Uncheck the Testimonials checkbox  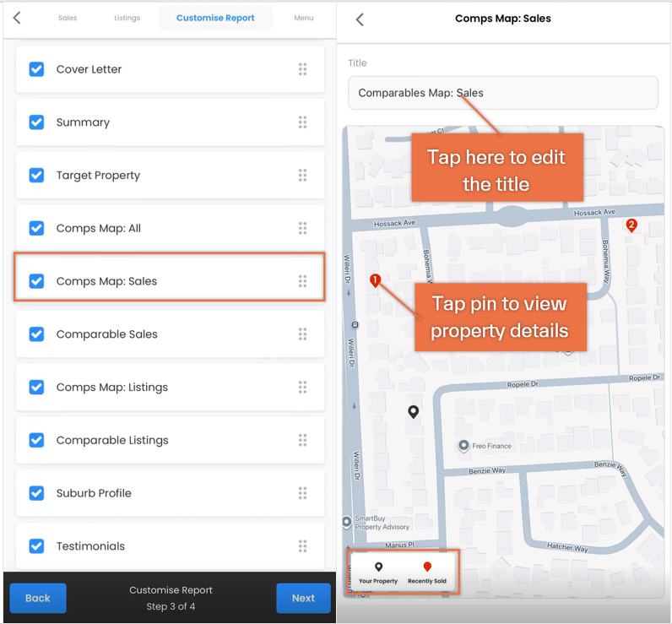click(36, 546)
